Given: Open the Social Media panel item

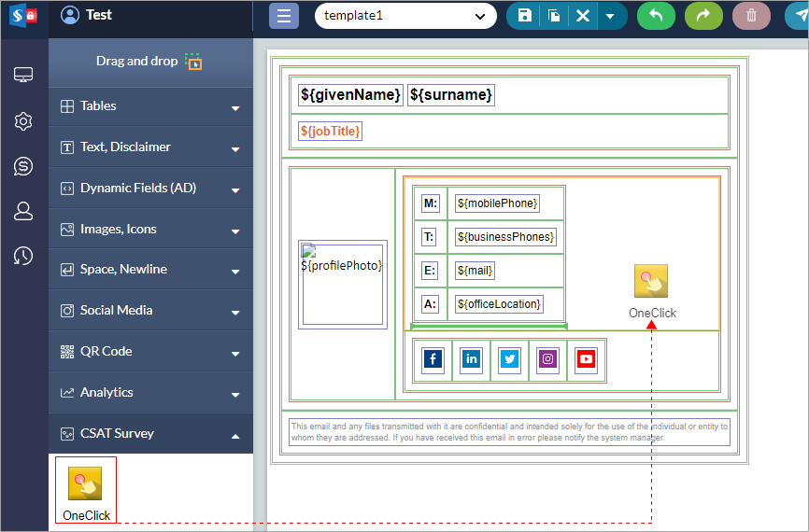Looking at the screenshot, I should (150, 310).
